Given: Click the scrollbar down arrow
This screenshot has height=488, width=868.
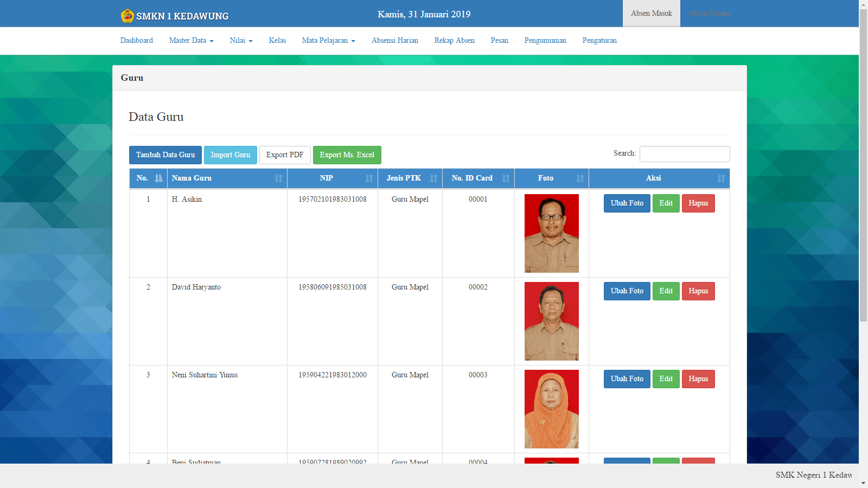Looking at the screenshot, I should 864,483.
